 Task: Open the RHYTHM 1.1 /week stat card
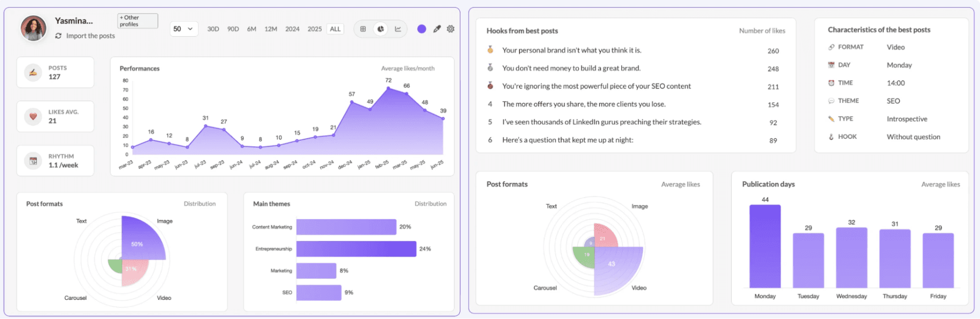coord(55,161)
